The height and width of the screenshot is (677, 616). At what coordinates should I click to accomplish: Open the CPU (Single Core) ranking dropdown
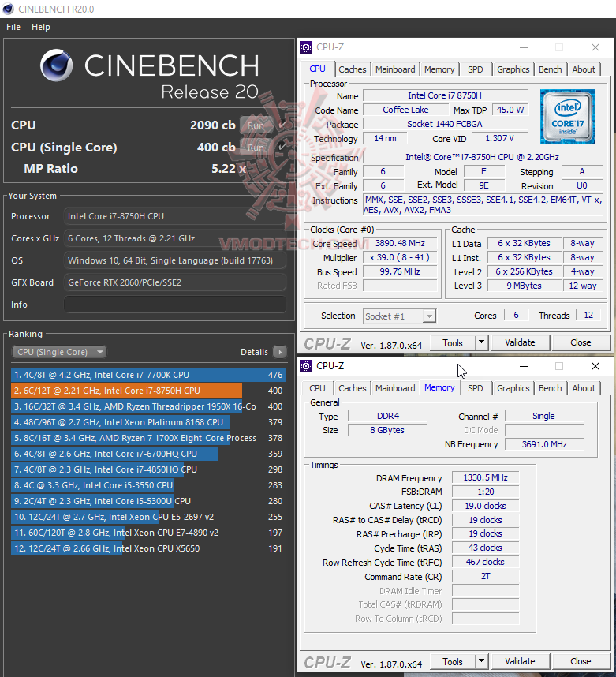[59, 352]
